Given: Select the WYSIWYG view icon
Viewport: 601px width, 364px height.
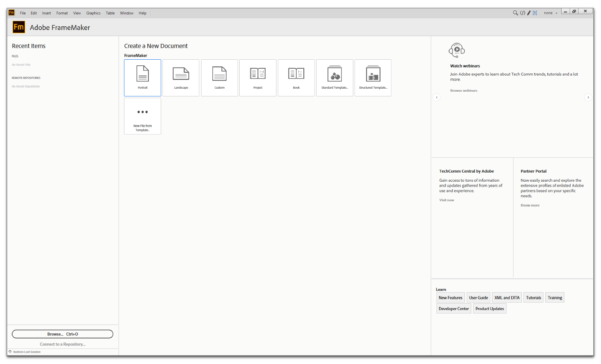Looking at the screenshot, I should tap(535, 13).
